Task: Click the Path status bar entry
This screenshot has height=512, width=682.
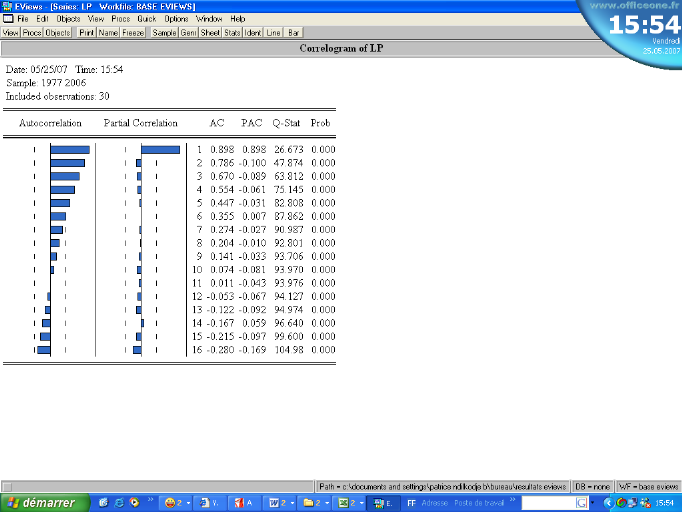Action: tap(442, 486)
